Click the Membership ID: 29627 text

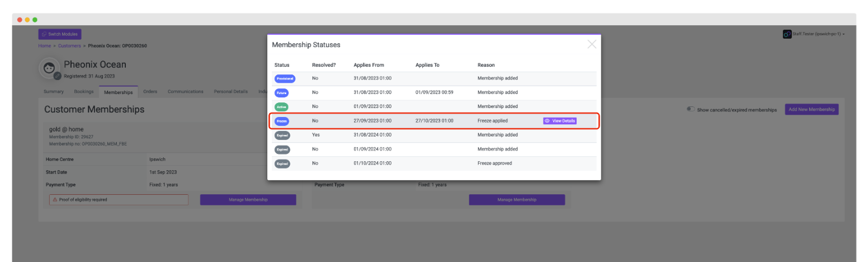coord(71,137)
